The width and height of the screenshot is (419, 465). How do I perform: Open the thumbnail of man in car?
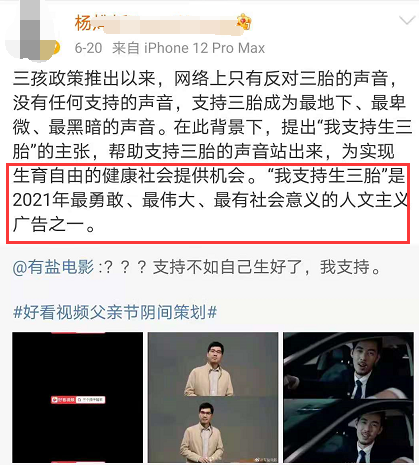tap(348, 397)
